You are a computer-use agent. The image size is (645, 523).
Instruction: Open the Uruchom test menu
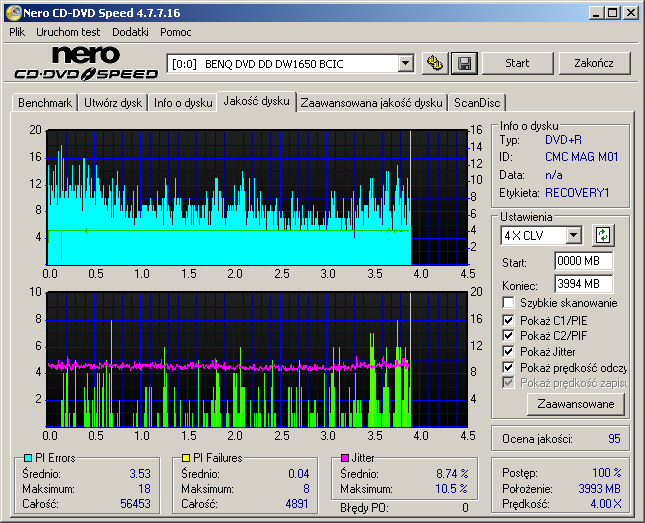coord(68,32)
